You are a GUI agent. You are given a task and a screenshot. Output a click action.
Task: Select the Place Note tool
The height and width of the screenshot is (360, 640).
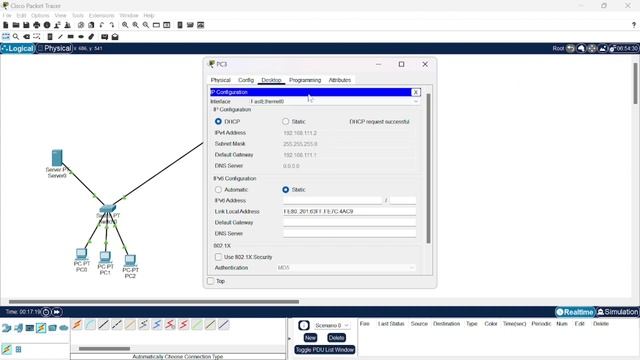50,37
